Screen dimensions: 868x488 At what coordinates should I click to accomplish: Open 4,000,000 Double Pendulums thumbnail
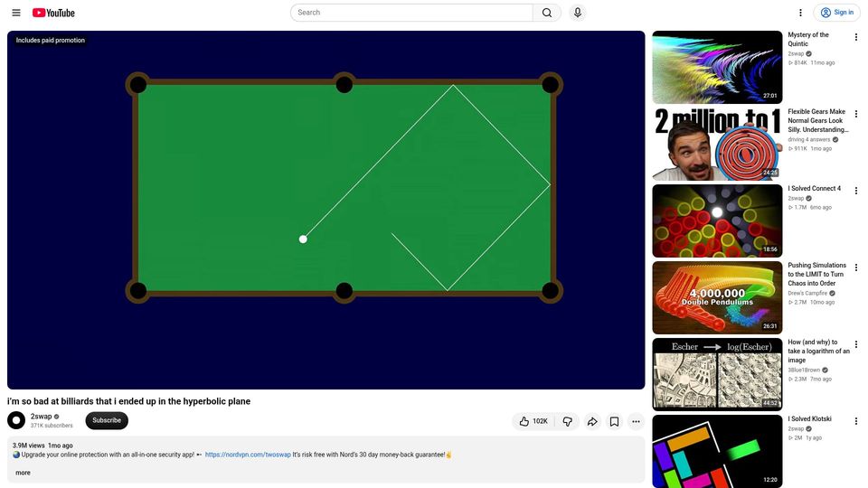(x=717, y=297)
